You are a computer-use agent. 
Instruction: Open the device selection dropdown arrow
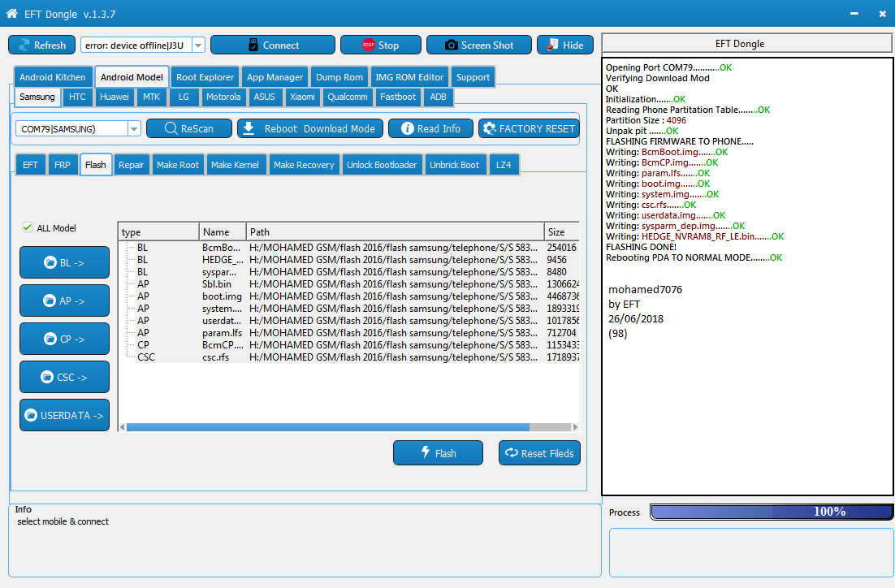coord(198,45)
